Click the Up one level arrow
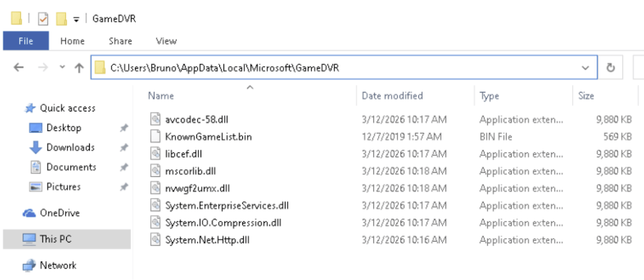 pos(79,68)
